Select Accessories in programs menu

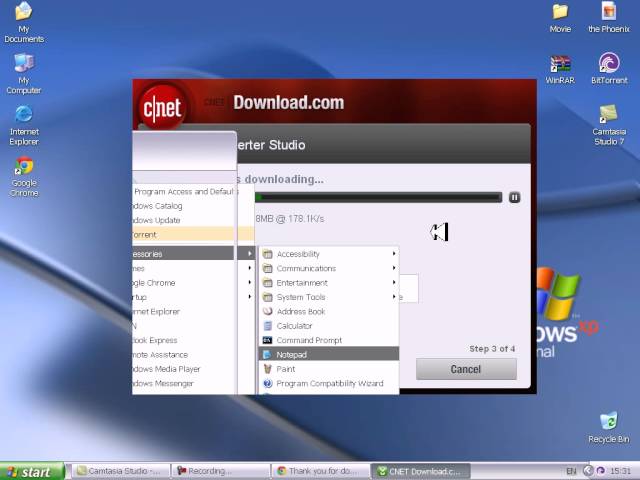point(193,253)
